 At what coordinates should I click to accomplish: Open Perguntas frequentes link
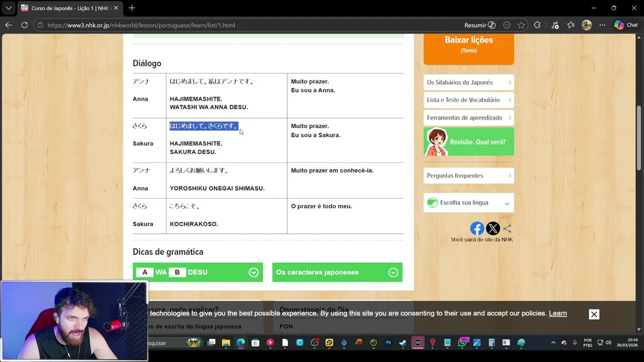(469, 175)
